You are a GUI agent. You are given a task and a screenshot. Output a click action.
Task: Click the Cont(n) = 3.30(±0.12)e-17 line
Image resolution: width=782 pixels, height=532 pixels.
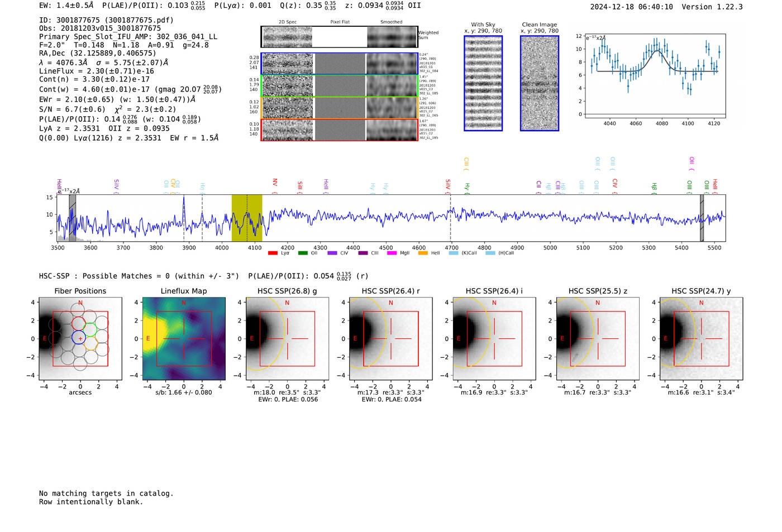[94, 80]
